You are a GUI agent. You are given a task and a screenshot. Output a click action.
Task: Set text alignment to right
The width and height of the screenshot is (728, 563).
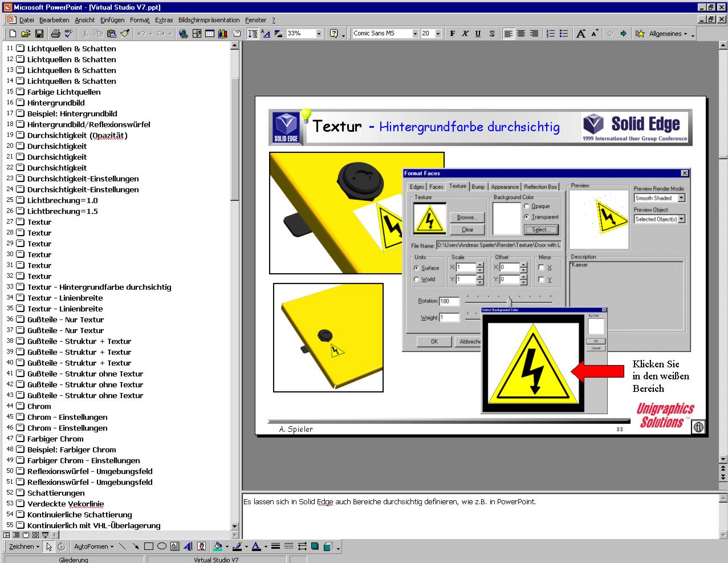534,34
